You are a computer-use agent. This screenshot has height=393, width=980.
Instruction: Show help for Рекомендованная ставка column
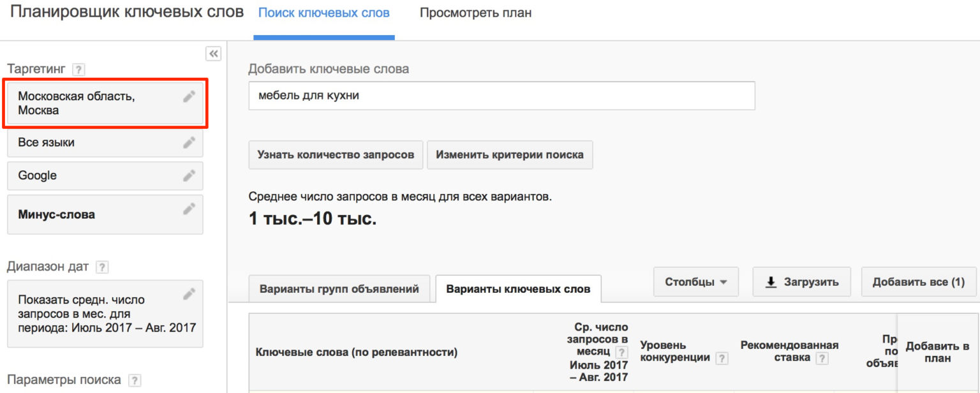[x=822, y=359]
